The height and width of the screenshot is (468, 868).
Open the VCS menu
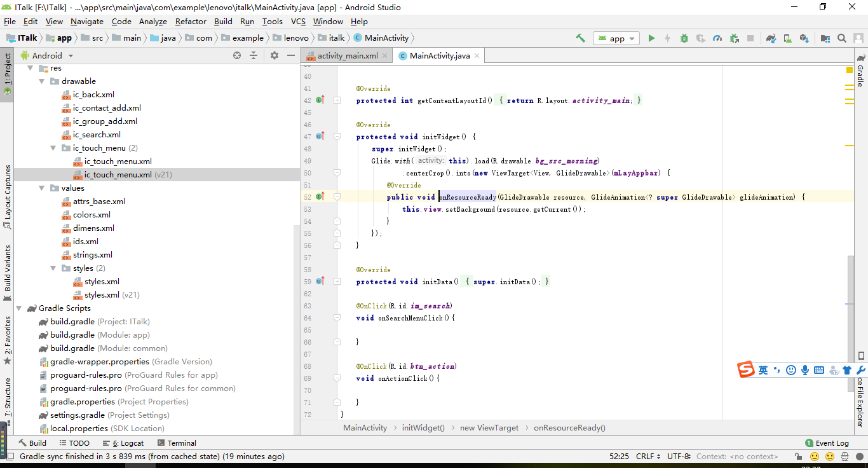click(298, 21)
